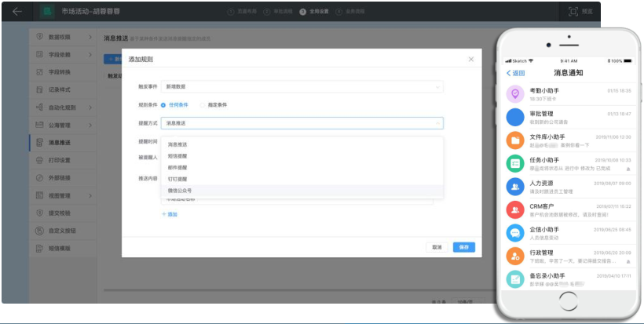Screen dimensions: 644x324
Task: Open the 文件库小助手 orange folder icon
Action: click(x=515, y=140)
